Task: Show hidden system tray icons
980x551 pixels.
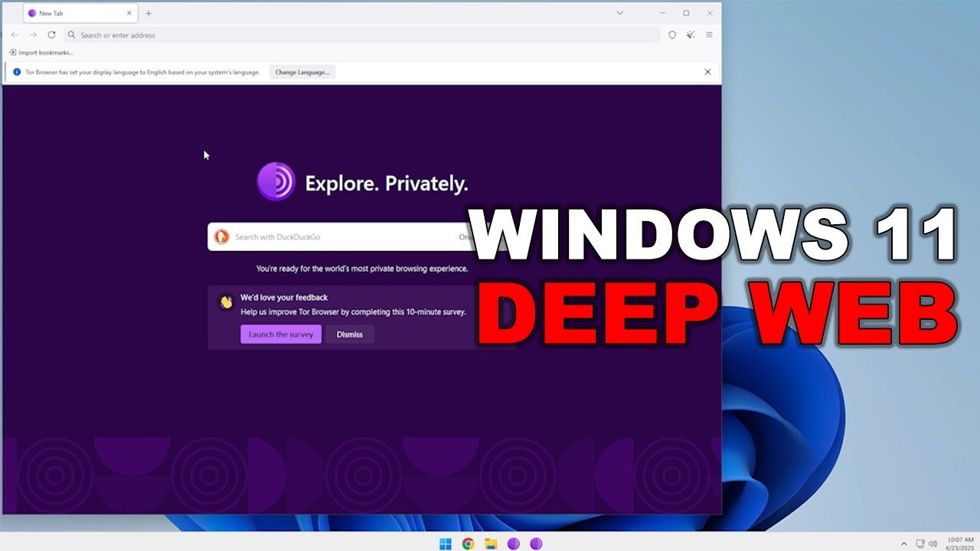Action: [x=903, y=543]
